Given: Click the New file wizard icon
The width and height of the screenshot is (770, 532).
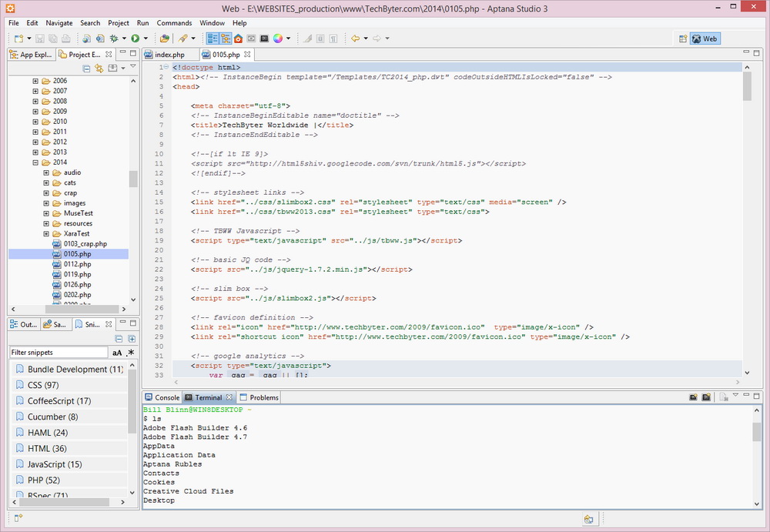Looking at the screenshot, I should [x=18, y=38].
